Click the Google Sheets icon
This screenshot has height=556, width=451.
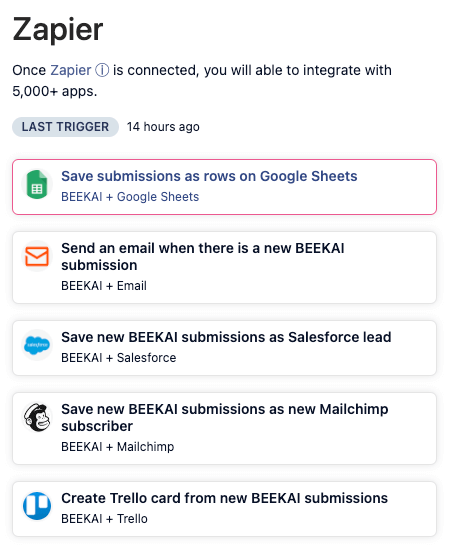pyautogui.click(x=37, y=184)
